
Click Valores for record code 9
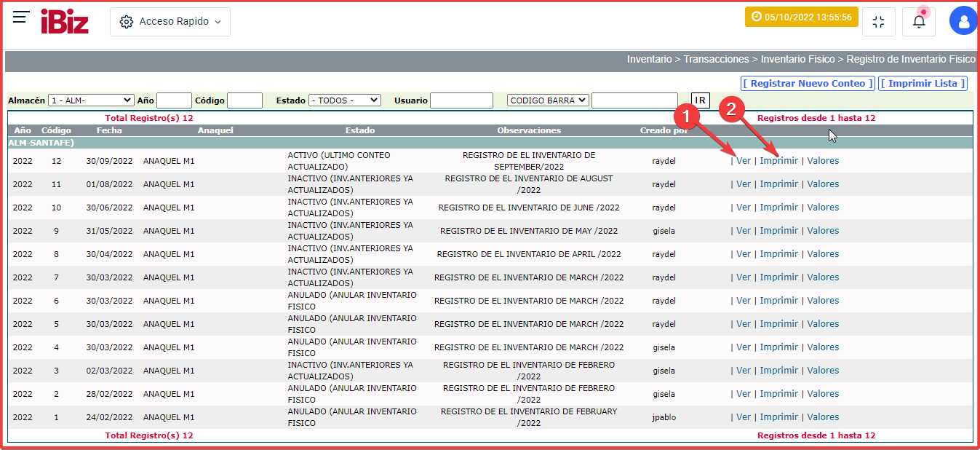point(823,231)
